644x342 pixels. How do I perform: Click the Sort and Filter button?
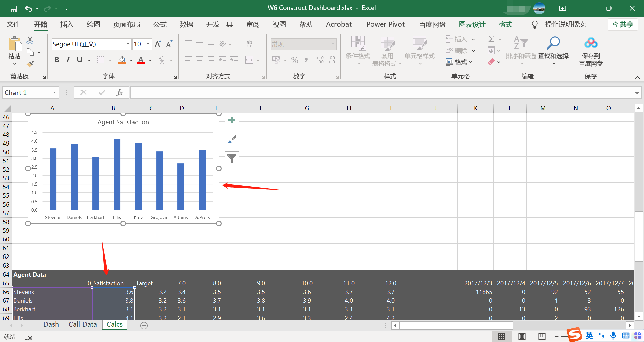[521, 51]
